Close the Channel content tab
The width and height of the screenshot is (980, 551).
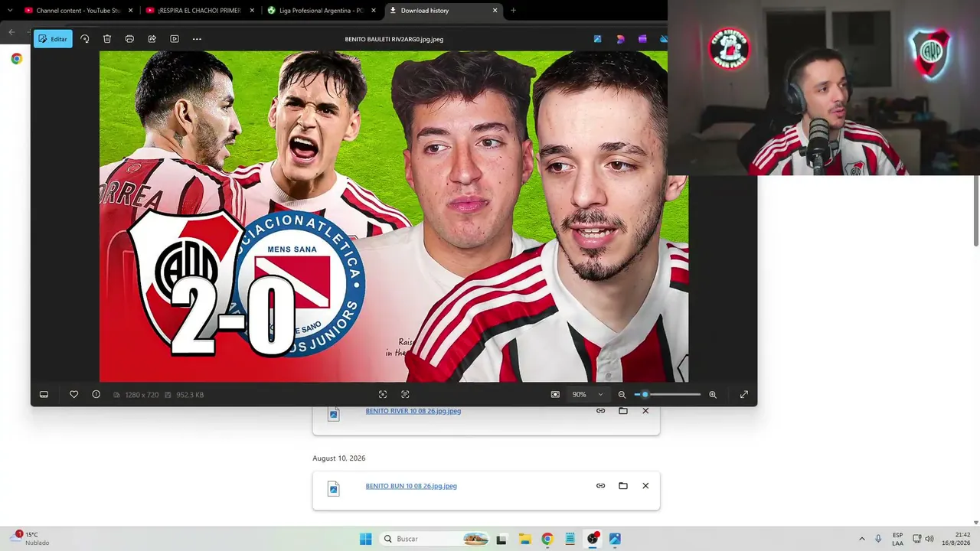click(x=131, y=11)
